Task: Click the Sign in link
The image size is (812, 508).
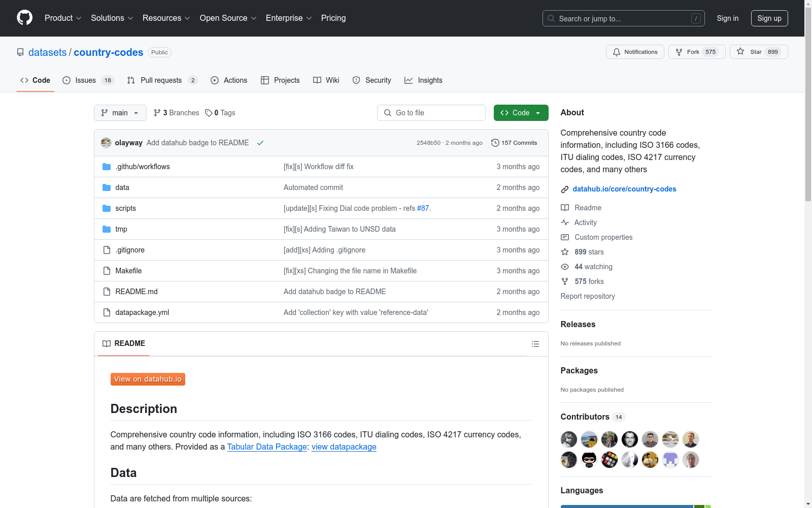Action: coord(728,18)
